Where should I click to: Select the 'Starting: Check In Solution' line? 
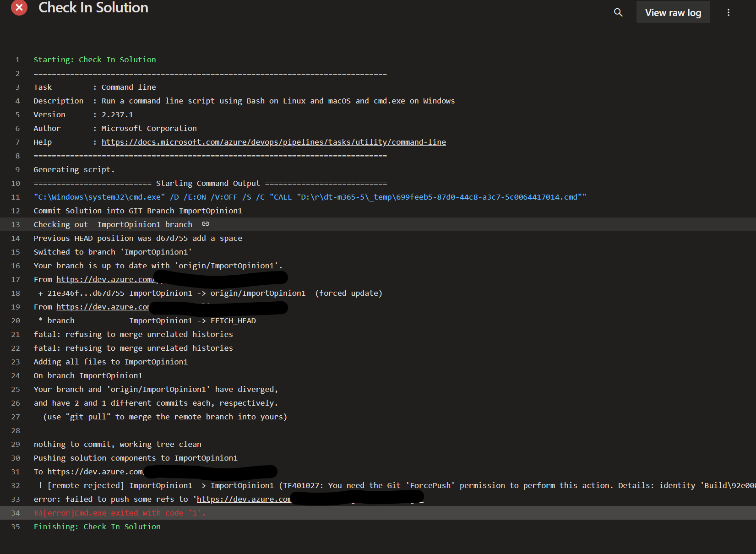point(95,60)
